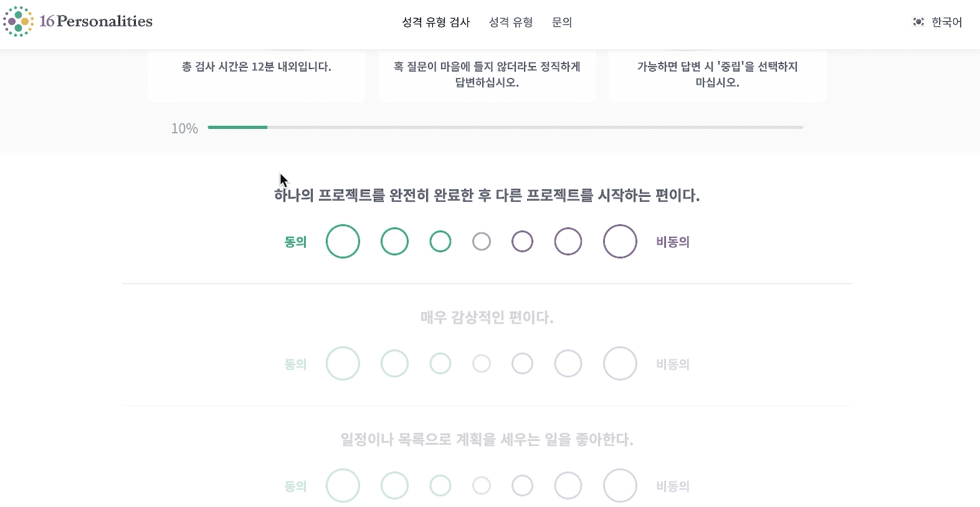Select moderate disagree circle for project question
Screen dimensions: 980x507
point(568,242)
